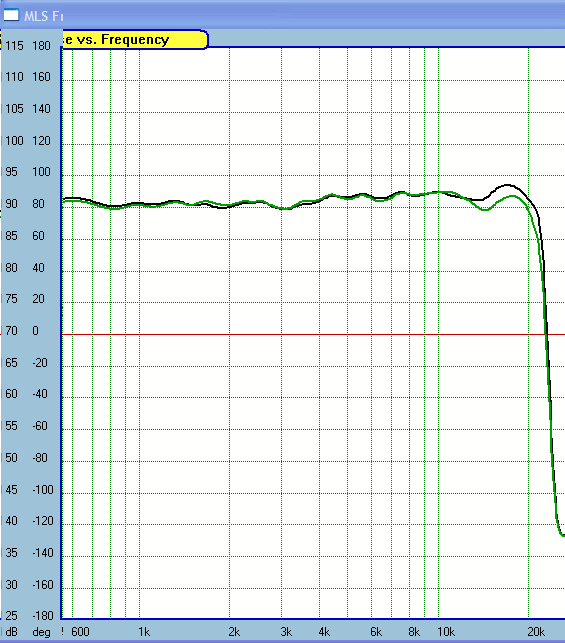Click the 180 degree top scale value
The width and height of the screenshot is (565, 643).
(41, 46)
